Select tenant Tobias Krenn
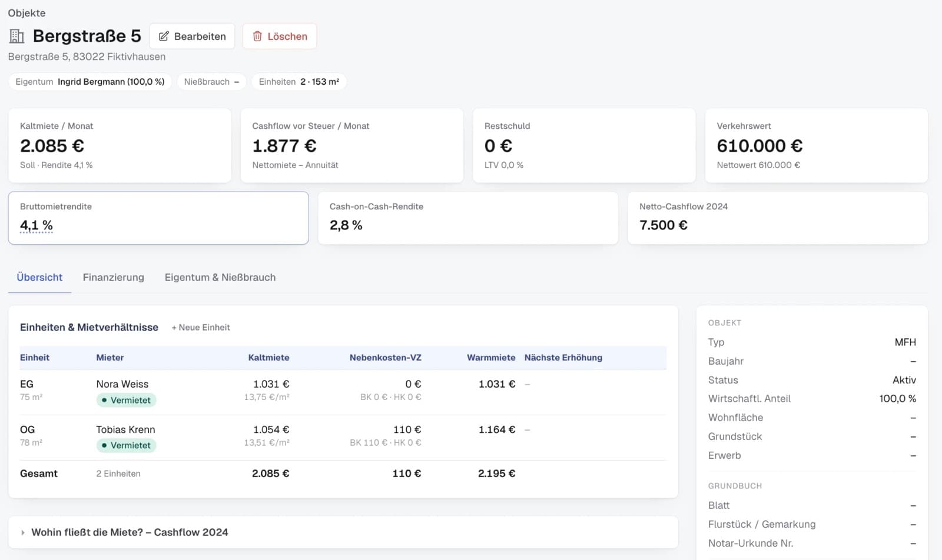Image resolution: width=942 pixels, height=560 pixels. tap(126, 429)
